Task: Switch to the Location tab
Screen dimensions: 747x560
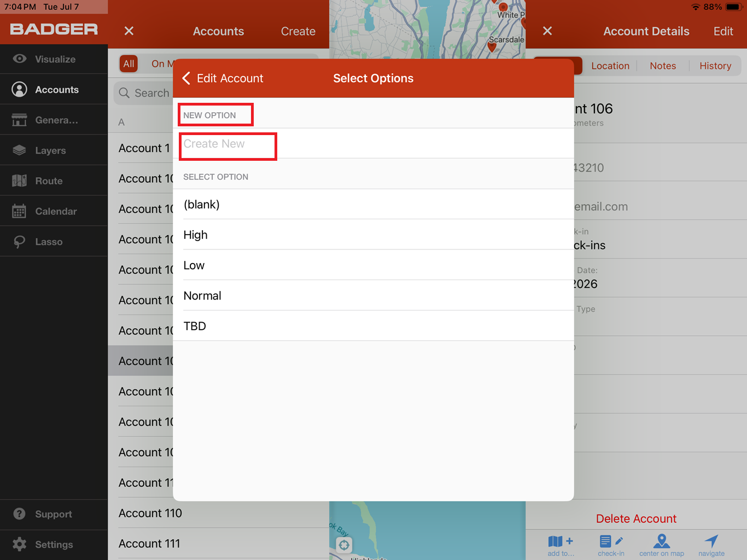Action: [x=610, y=66]
